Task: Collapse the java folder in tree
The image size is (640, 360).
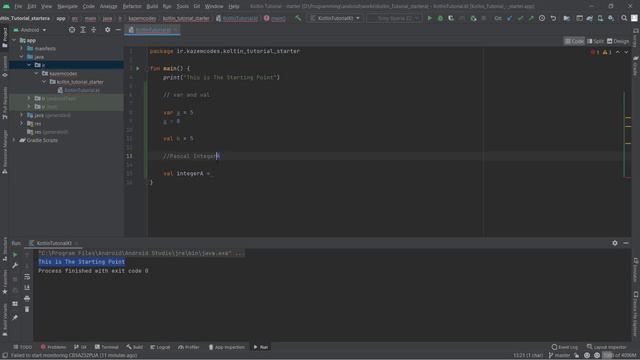Action: pos(22,57)
